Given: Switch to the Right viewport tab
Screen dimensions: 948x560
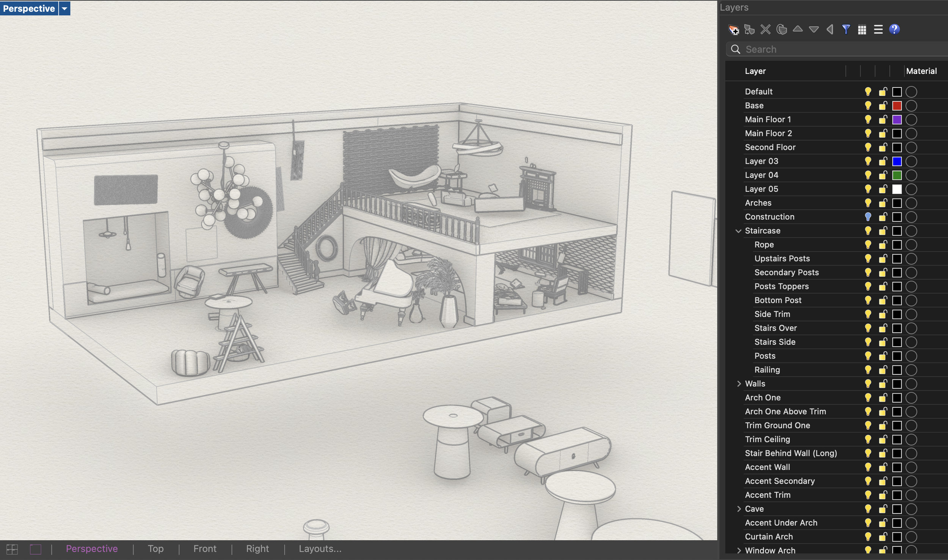Looking at the screenshot, I should click(x=257, y=549).
